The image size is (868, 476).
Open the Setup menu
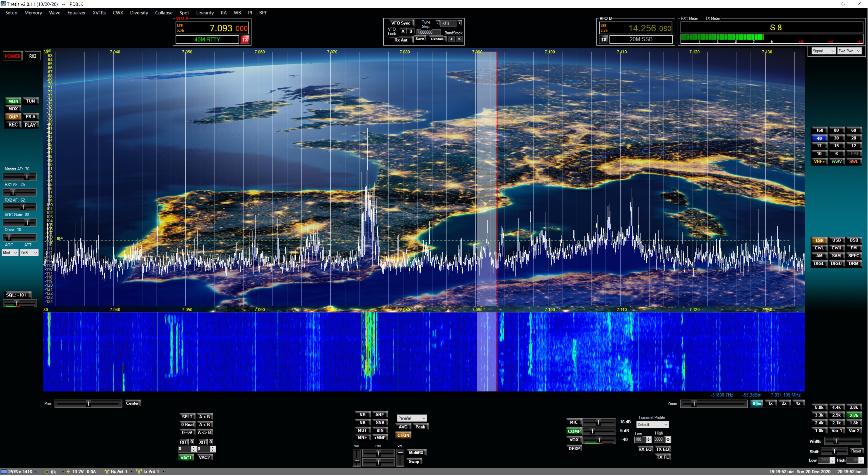coord(11,13)
